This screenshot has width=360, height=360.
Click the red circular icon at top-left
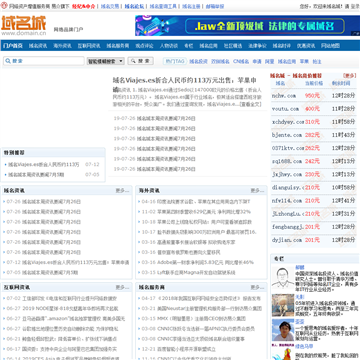[x=4, y=6]
